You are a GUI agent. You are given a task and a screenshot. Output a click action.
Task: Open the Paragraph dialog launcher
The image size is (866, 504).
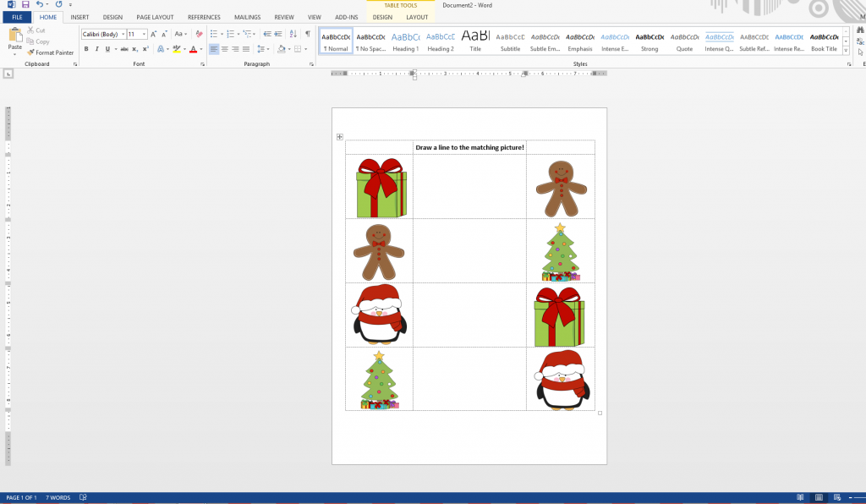pyautogui.click(x=311, y=64)
